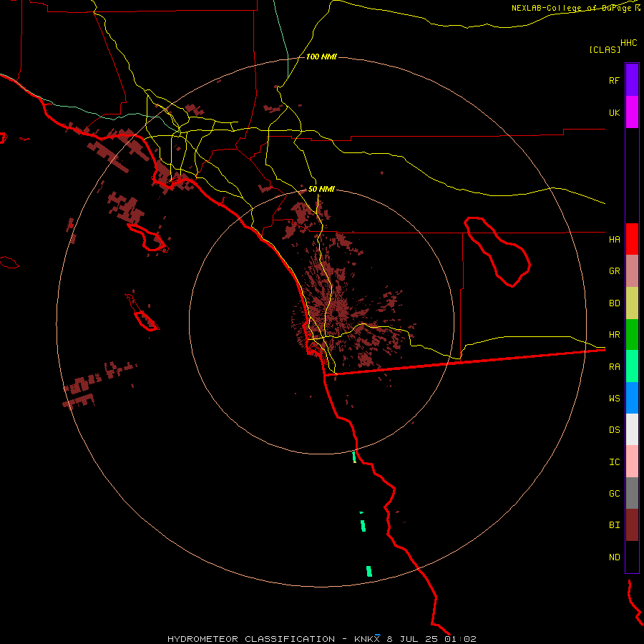644x644 pixels.
Task: Click the HA legend label
Action: [x=614, y=239]
